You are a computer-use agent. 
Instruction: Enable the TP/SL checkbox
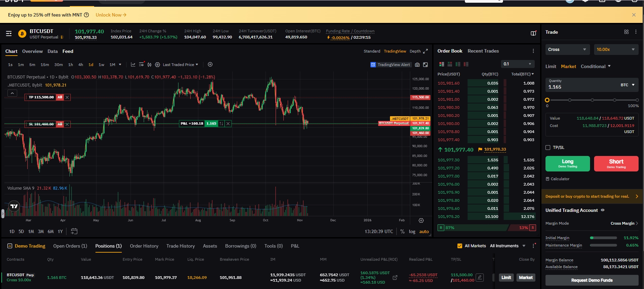(548, 148)
